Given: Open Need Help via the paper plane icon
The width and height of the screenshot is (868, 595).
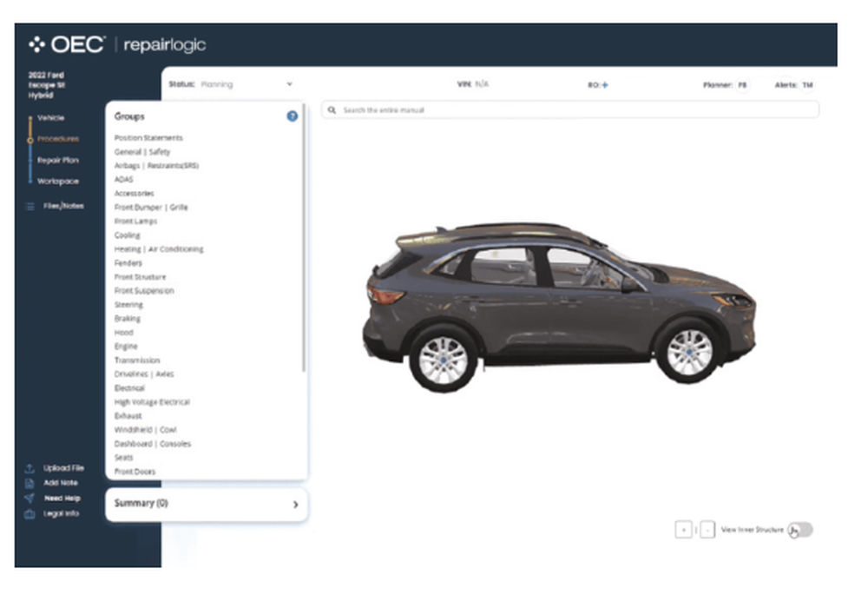Looking at the screenshot, I should (x=29, y=498).
